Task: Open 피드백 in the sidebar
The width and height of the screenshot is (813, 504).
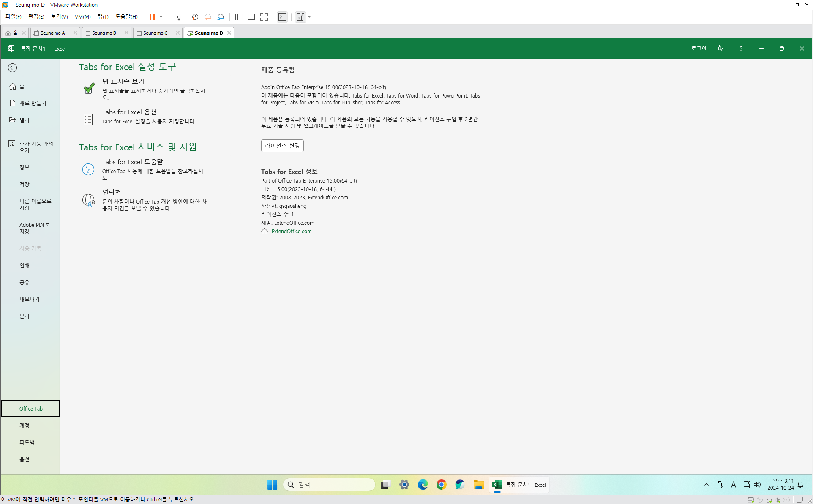Action: 30,442
